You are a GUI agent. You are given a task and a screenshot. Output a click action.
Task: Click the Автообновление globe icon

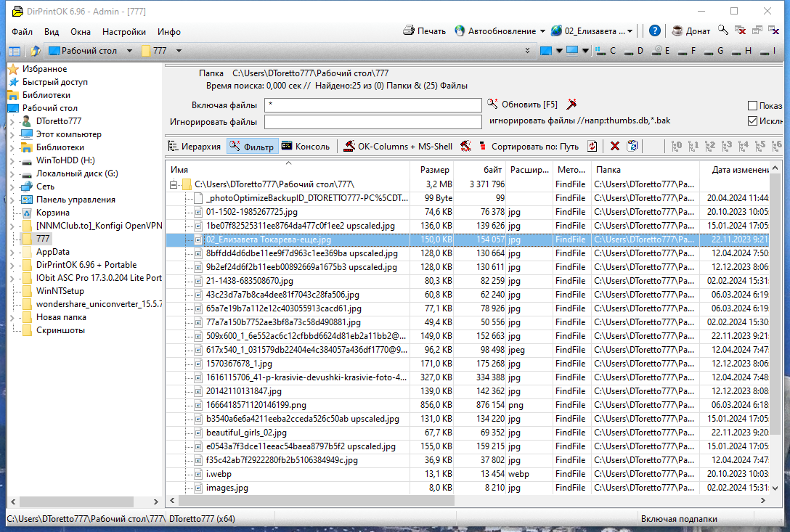click(460, 30)
